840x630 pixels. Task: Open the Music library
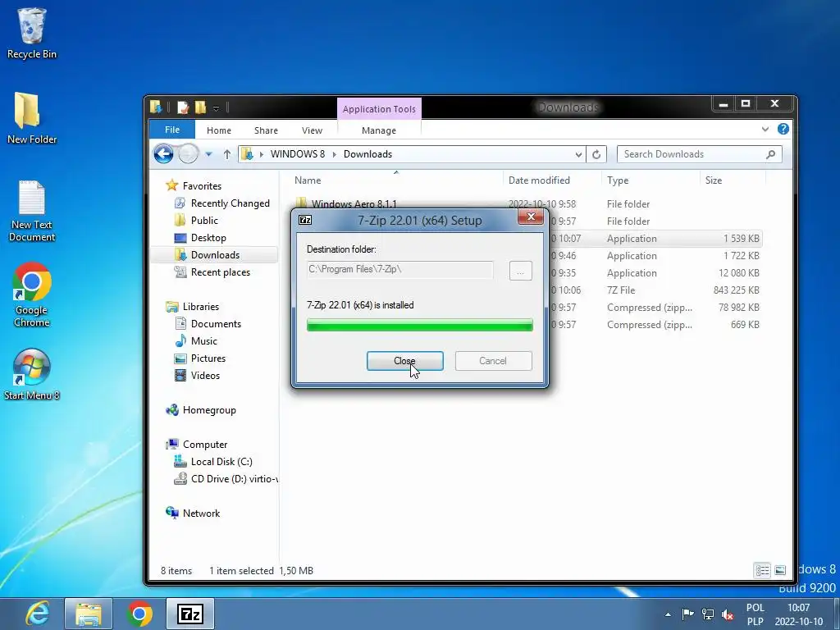(x=195, y=341)
